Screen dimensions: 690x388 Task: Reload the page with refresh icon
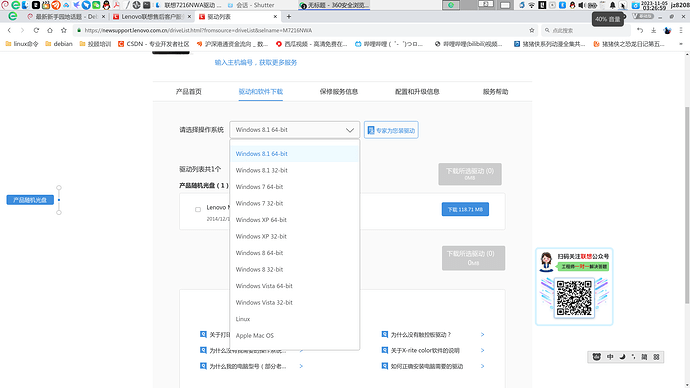(36, 30)
